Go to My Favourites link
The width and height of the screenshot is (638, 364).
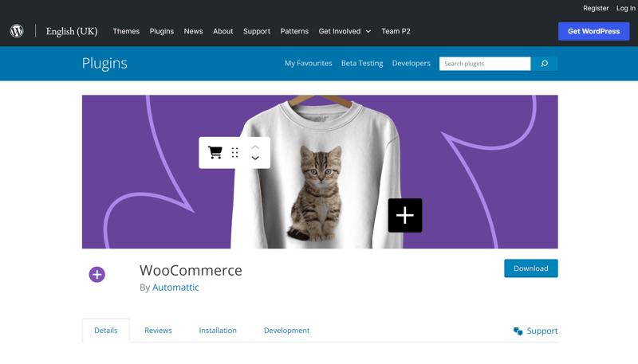tap(308, 64)
